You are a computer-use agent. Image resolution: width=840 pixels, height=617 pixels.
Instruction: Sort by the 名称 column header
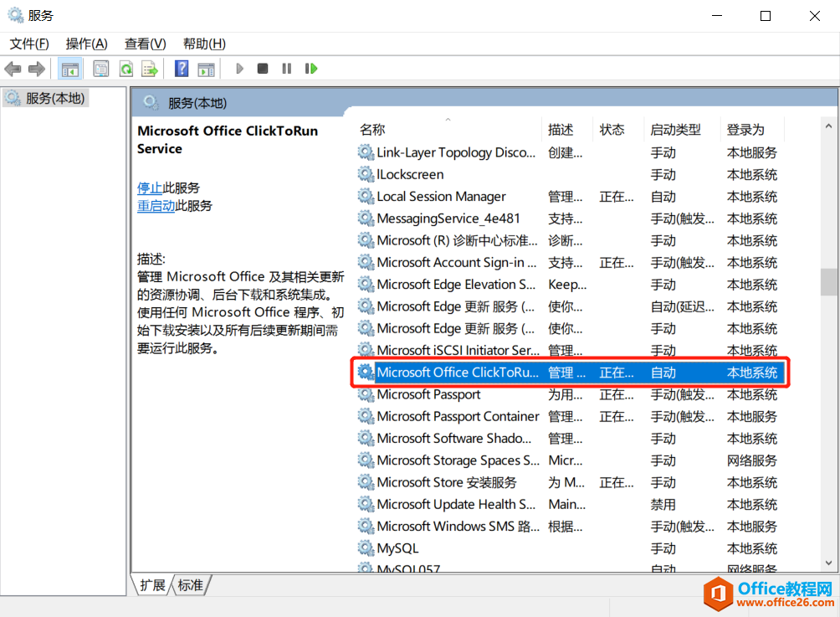click(448, 129)
